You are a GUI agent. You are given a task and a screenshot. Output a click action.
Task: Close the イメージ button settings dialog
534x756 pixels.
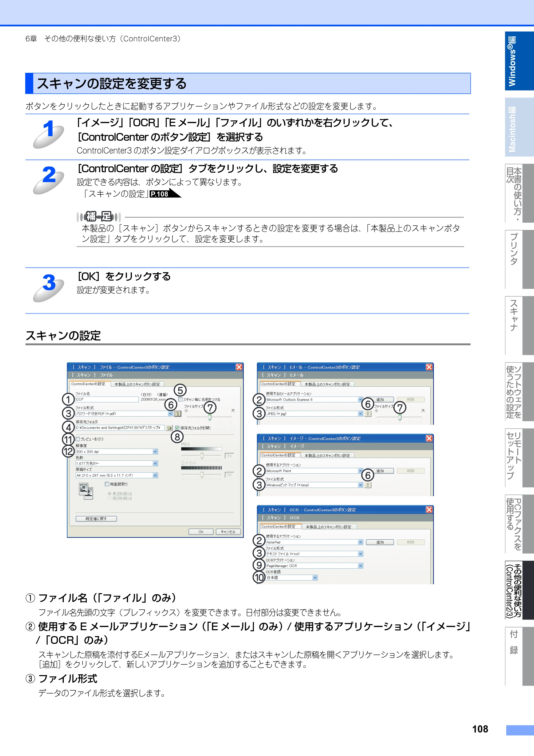click(x=429, y=438)
